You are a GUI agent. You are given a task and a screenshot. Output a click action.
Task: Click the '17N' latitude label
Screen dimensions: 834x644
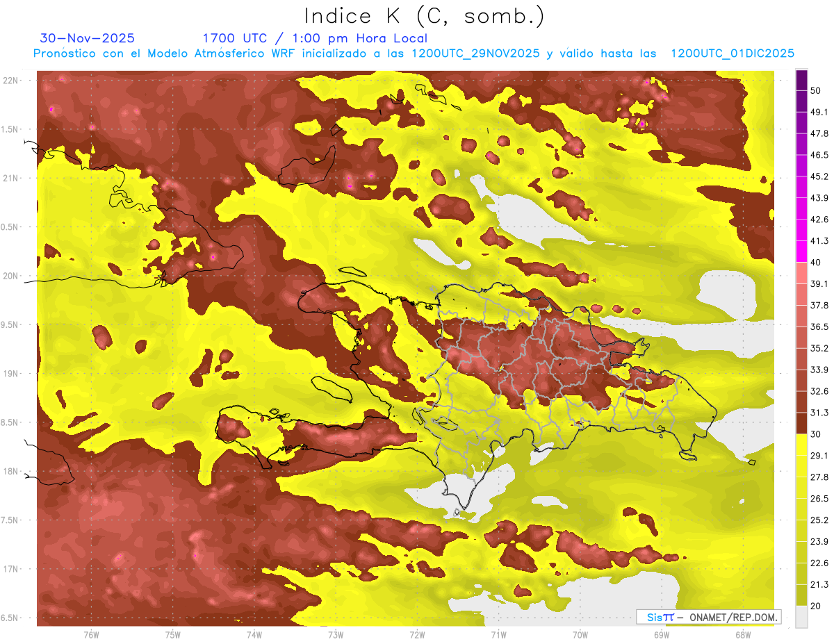[10, 569]
